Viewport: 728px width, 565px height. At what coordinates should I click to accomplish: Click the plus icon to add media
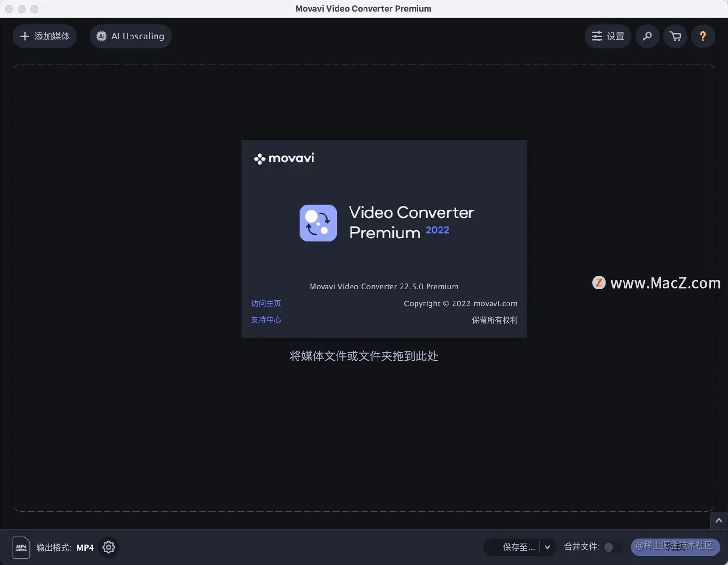pos(25,36)
